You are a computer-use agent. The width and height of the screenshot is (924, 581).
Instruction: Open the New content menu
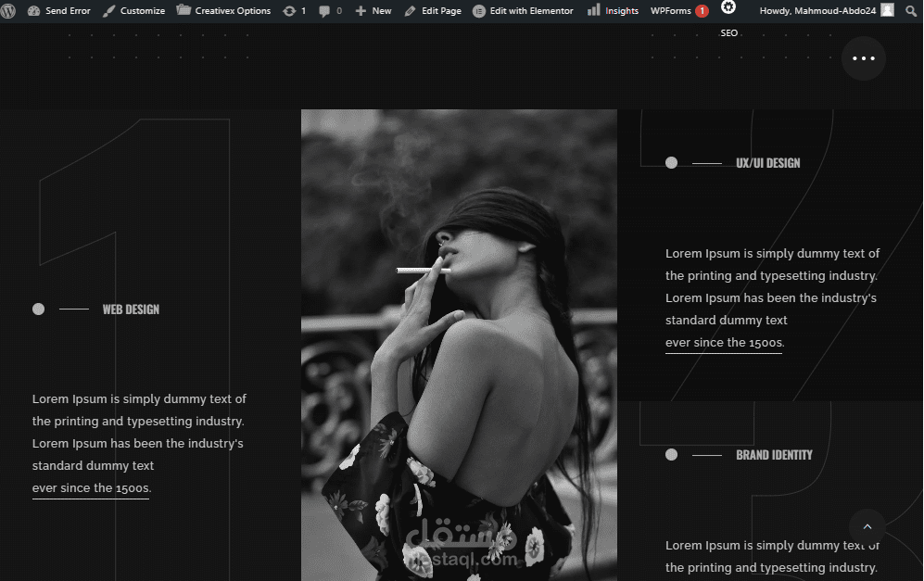pos(373,10)
